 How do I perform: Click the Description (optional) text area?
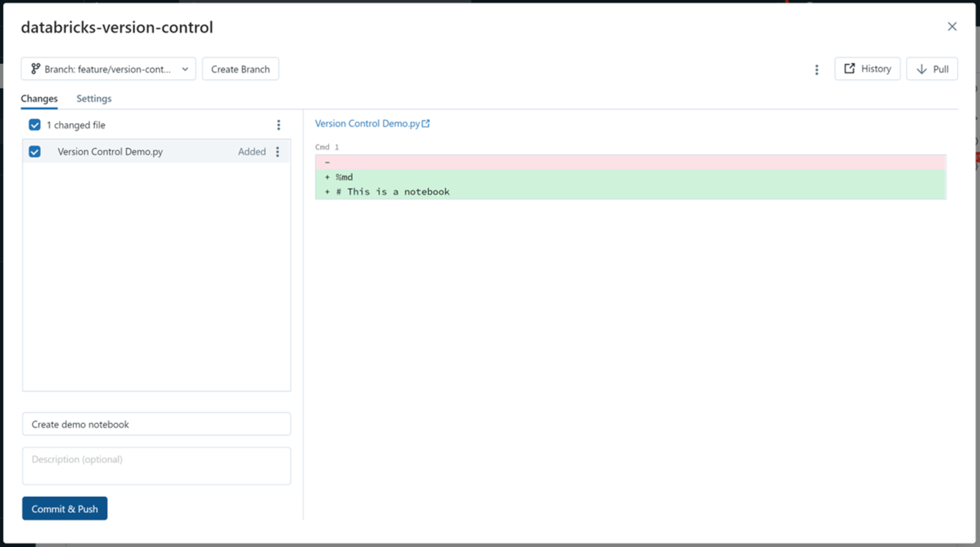[x=157, y=466]
